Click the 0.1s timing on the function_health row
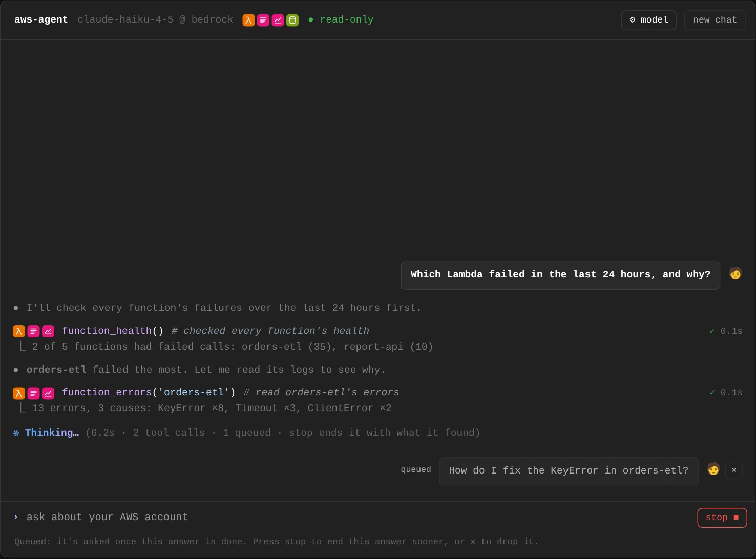 (731, 331)
